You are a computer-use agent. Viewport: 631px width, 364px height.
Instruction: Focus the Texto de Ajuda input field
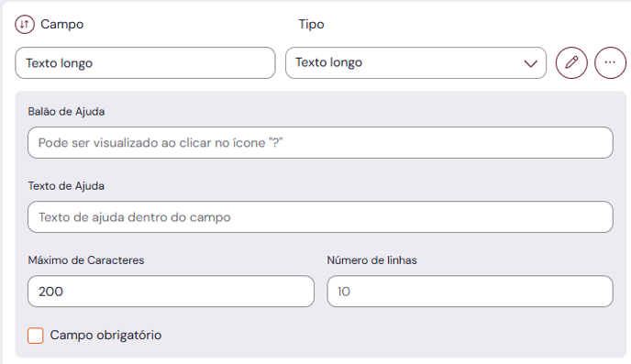point(320,217)
